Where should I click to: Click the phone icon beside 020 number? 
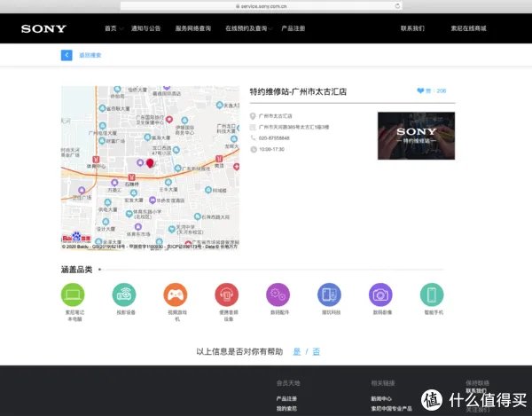[x=253, y=137]
